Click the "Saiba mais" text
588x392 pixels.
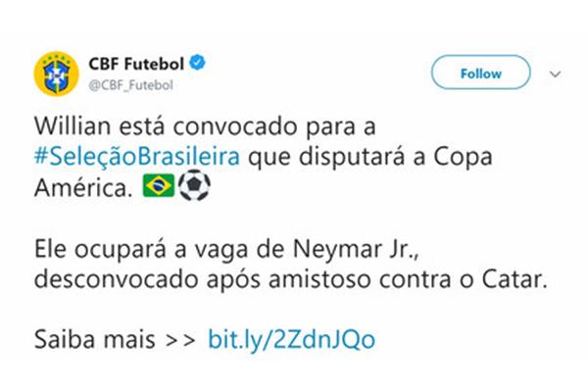(x=94, y=339)
